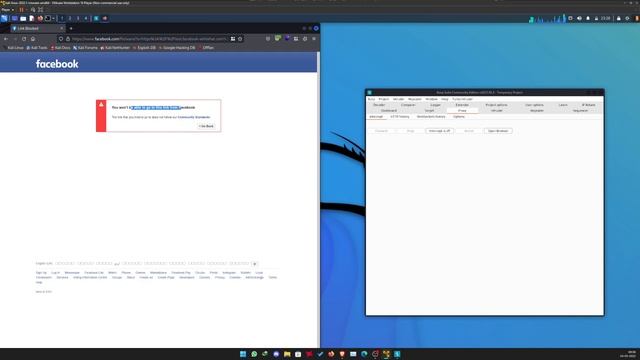Switch to workspace 3 in Kali panel
The image size is (640, 360).
(x=78, y=18)
